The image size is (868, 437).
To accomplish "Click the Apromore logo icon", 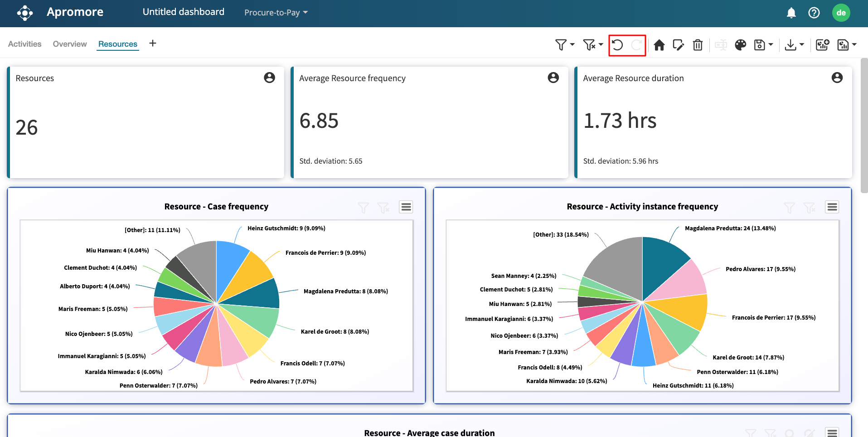I will tap(25, 13).
